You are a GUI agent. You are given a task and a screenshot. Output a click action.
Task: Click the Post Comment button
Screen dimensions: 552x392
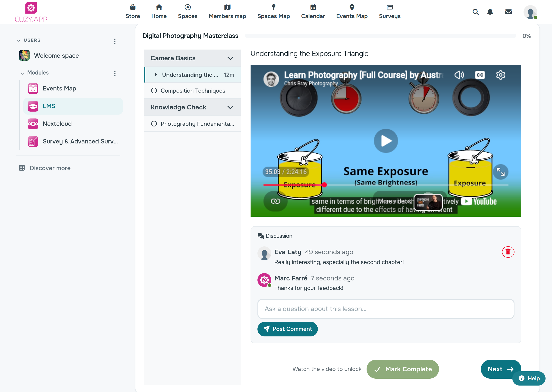tap(287, 329)
